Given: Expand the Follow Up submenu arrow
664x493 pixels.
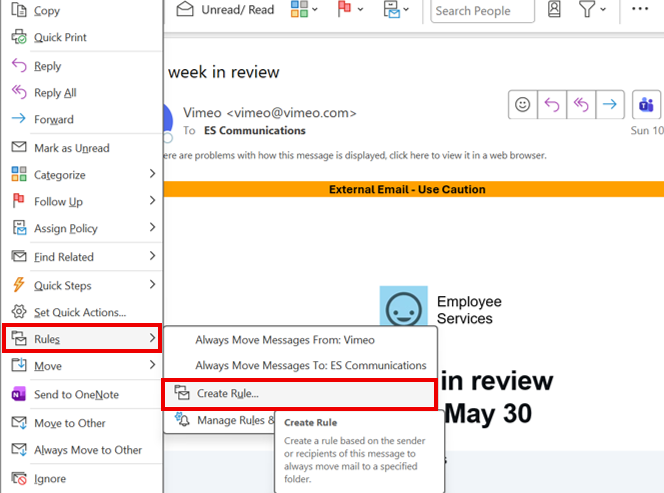Looking at the screenshot, I should coord(152,200).
